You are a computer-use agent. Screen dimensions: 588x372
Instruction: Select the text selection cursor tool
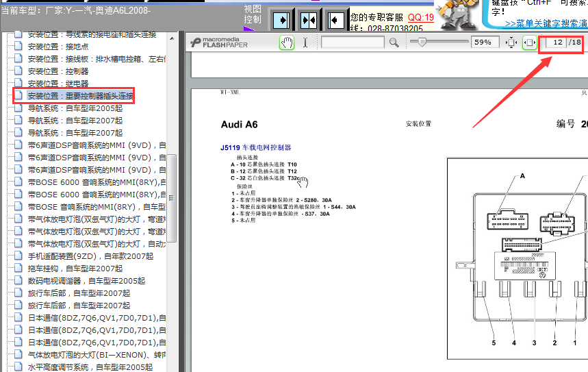coord(305,42)
